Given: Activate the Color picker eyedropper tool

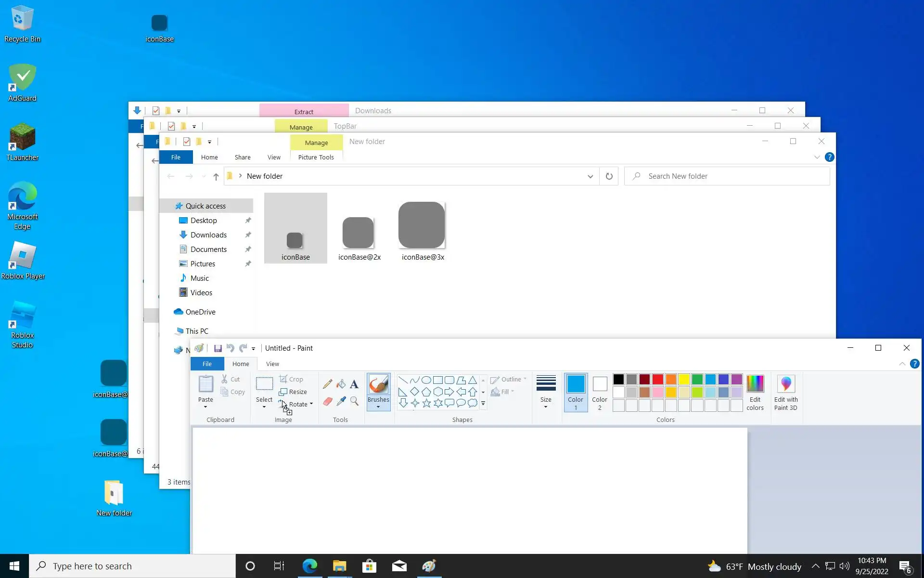Looking at the screenshot, I should tap(341, 401).
